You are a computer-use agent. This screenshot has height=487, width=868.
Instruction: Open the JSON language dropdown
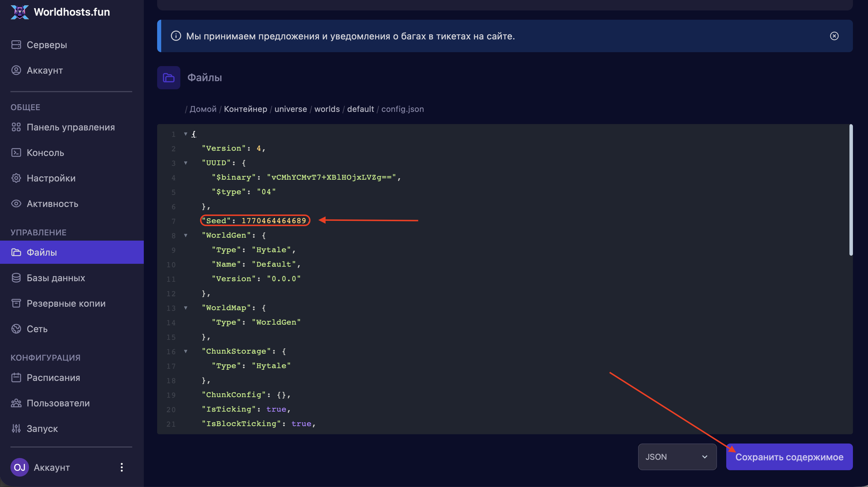click(677, 457)
